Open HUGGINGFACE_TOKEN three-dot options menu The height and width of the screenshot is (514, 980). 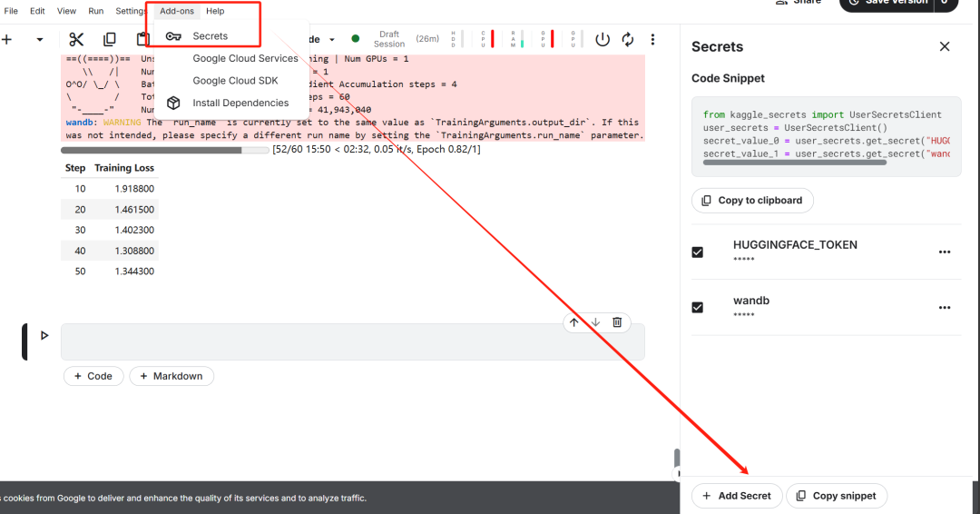point(945,252)
